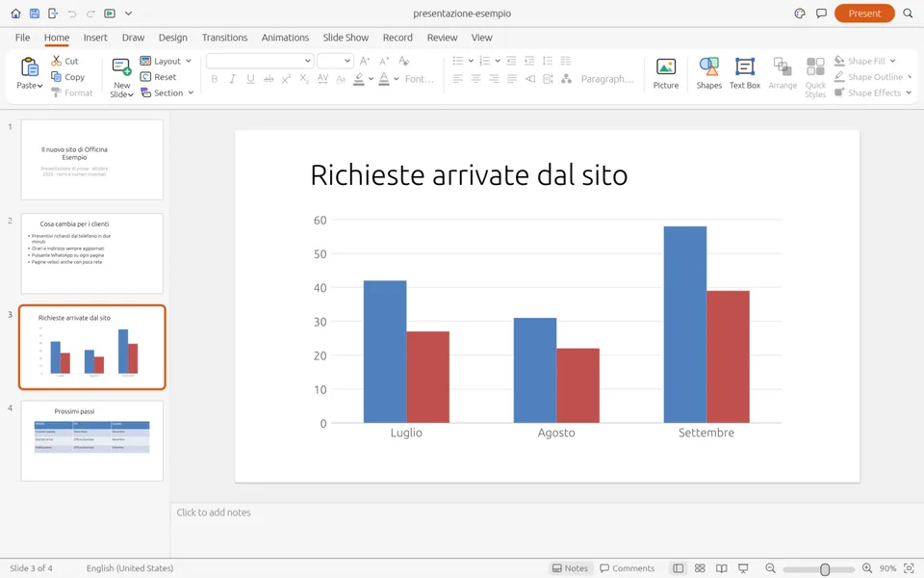924x578 pixels.
Task: Open the font size combo box
Action: pos(335,60)
